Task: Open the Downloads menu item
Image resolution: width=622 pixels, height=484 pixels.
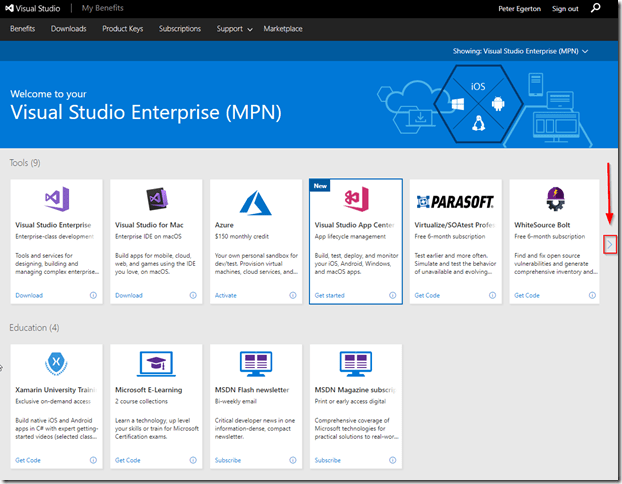Action: pyautogui.click(x=69, y=29)
